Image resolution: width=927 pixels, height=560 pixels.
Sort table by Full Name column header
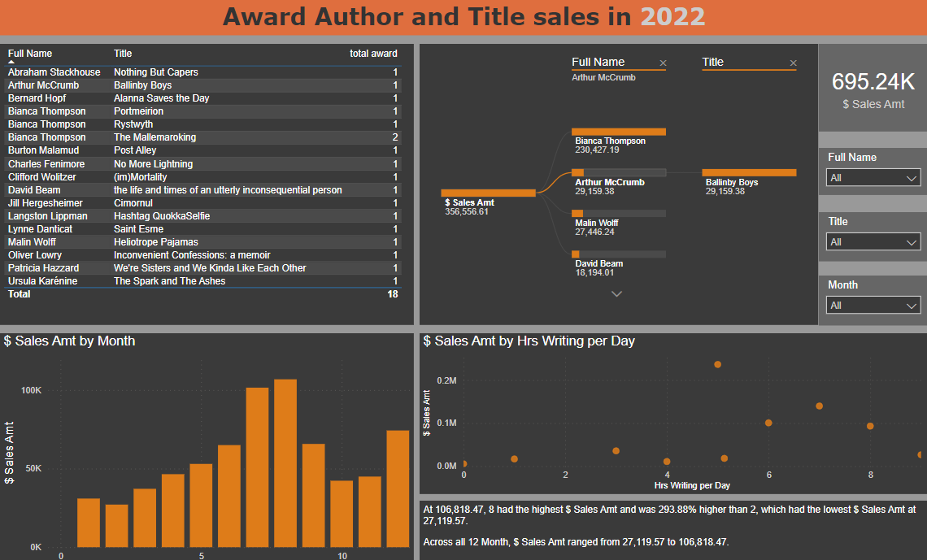(30, 54)
